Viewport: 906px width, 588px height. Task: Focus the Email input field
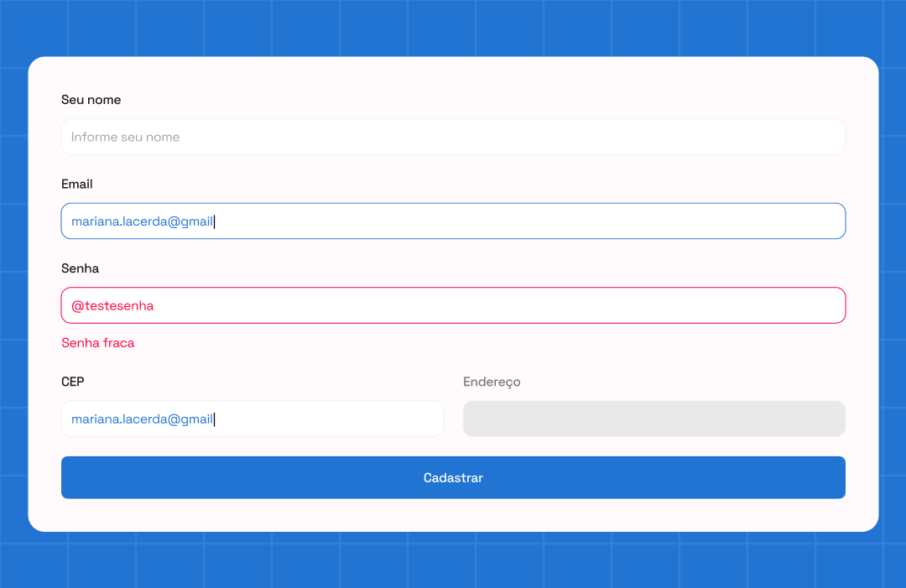coord(453,221)
